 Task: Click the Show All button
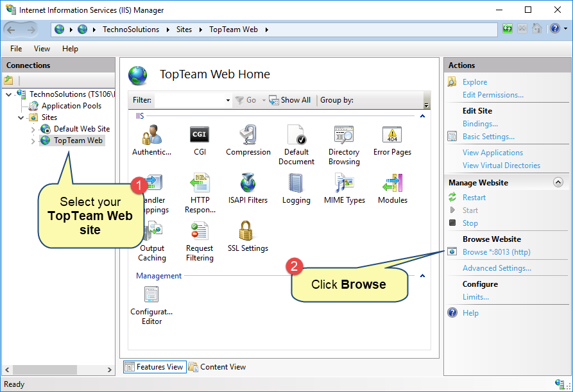click(290, 100)
